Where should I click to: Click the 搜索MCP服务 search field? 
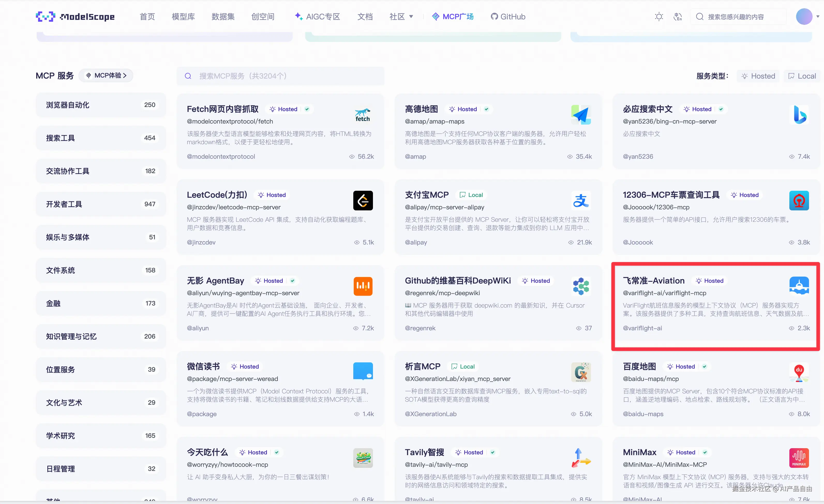pyautogui.click(x=280, y=76)
